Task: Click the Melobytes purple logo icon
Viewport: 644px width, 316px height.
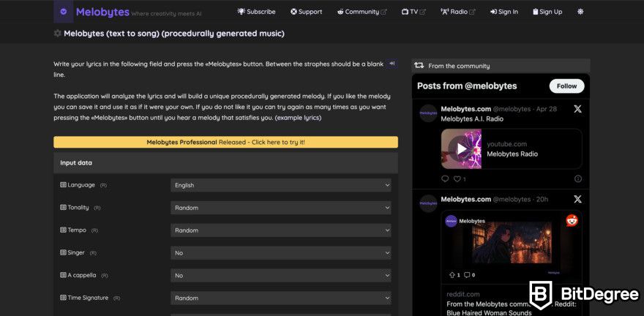Action: (x=63, y=12)
